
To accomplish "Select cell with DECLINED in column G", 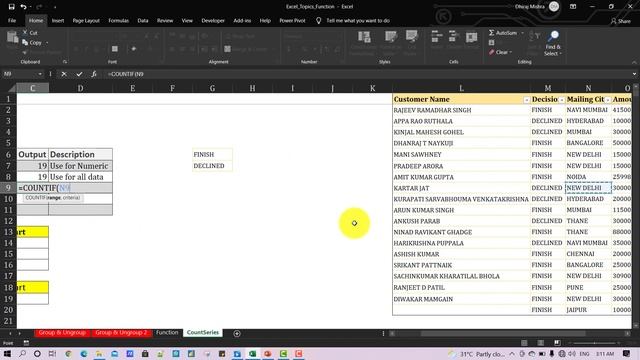I will tap(212, 166).
